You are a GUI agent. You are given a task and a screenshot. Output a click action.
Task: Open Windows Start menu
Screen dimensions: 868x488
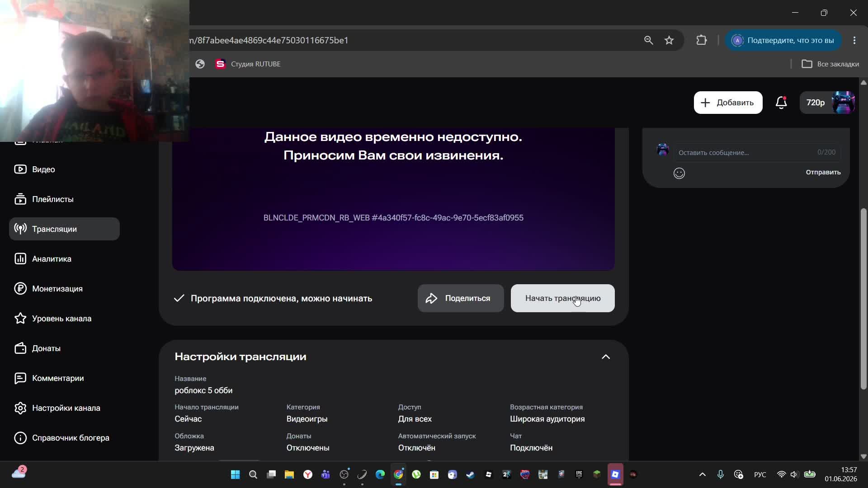[x=235, y=474]
